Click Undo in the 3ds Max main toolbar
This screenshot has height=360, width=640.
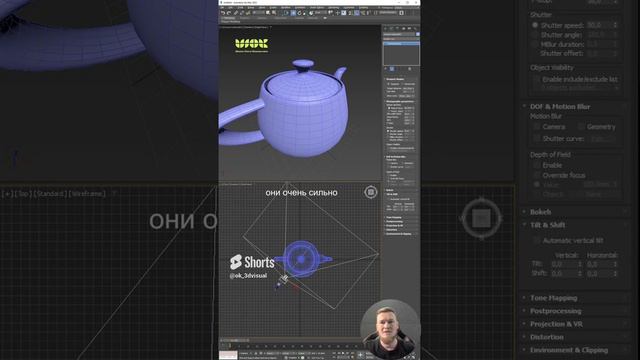click(x=223, y=13)
